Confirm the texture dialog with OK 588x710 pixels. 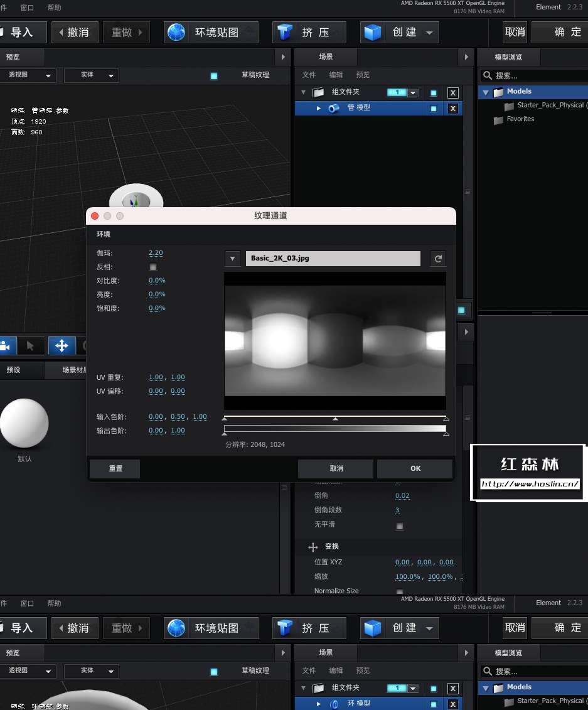[x=415, y=468]
